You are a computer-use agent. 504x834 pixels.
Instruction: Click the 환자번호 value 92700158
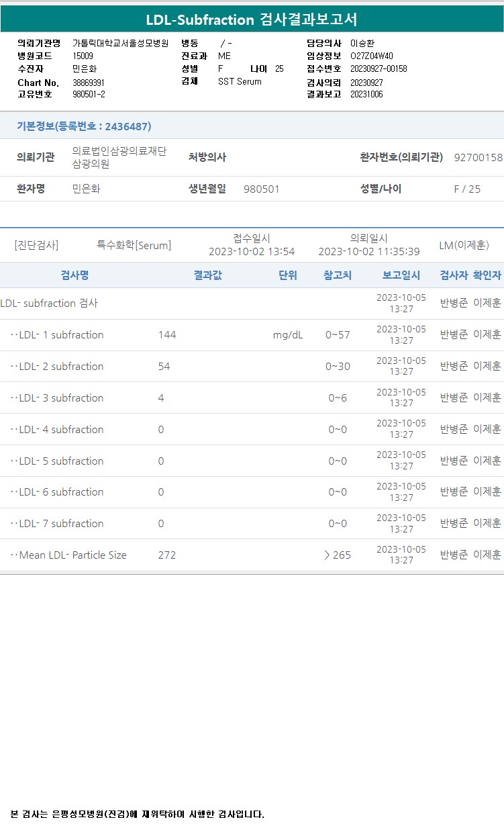(478, 158)
